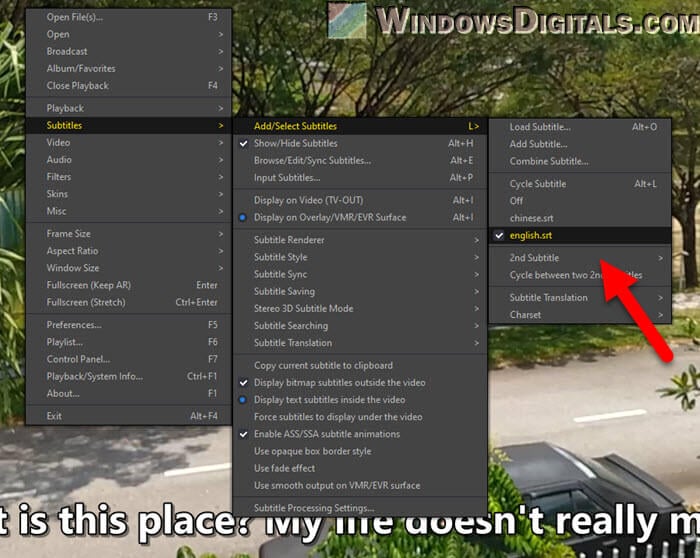This screenshot has height=558, width=700.
Task: Click the highlighted Subtitles menu entry
Action: click(129, 125)
